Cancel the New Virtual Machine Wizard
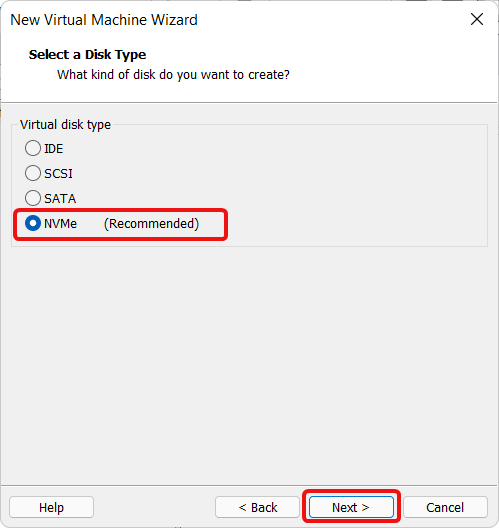 [x=445, y=507]
